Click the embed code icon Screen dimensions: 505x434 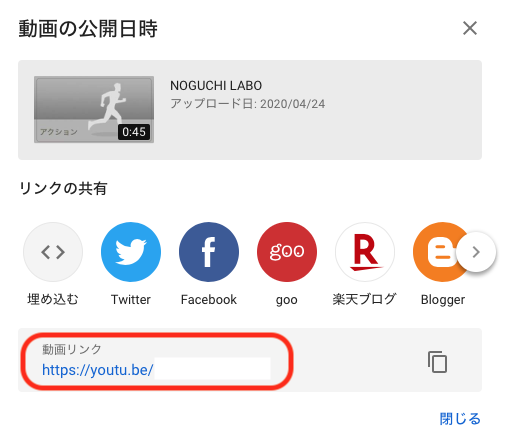pyautogui.click(x=53, y=252)
